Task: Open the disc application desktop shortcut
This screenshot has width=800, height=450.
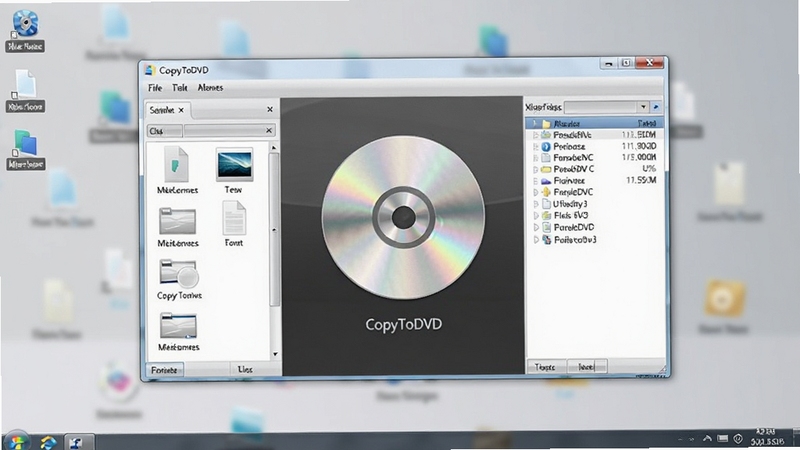Action: [x=25, y=30]
